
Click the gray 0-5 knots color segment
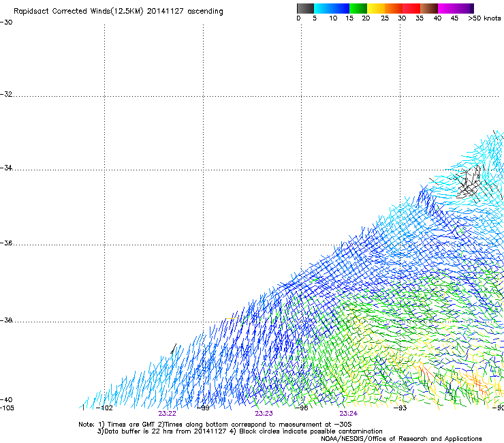click(305, 8)
